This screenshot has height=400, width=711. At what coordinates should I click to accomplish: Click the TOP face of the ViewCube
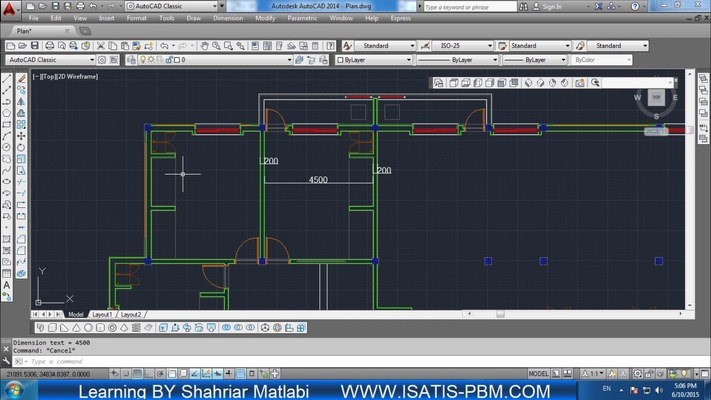tap(656, 98)
